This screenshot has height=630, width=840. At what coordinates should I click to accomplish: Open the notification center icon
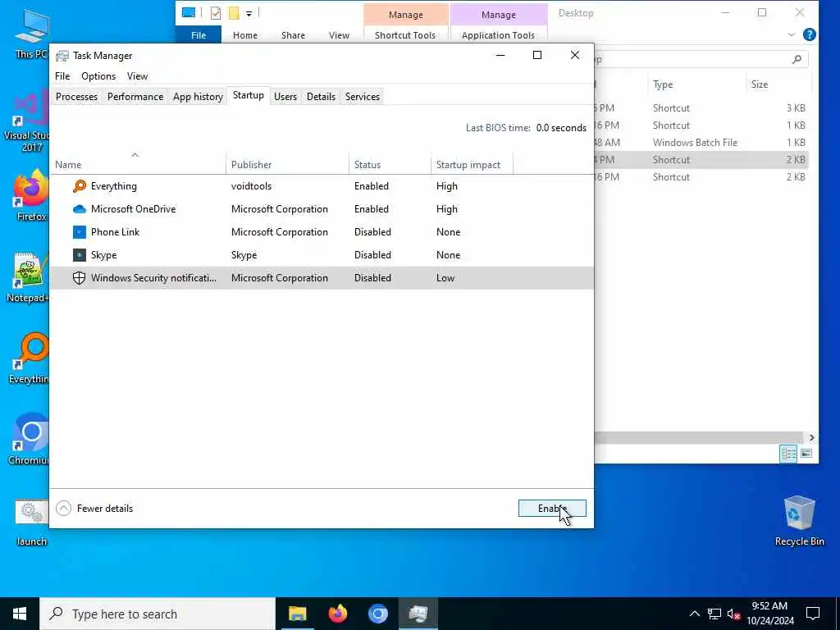[813, 614]
